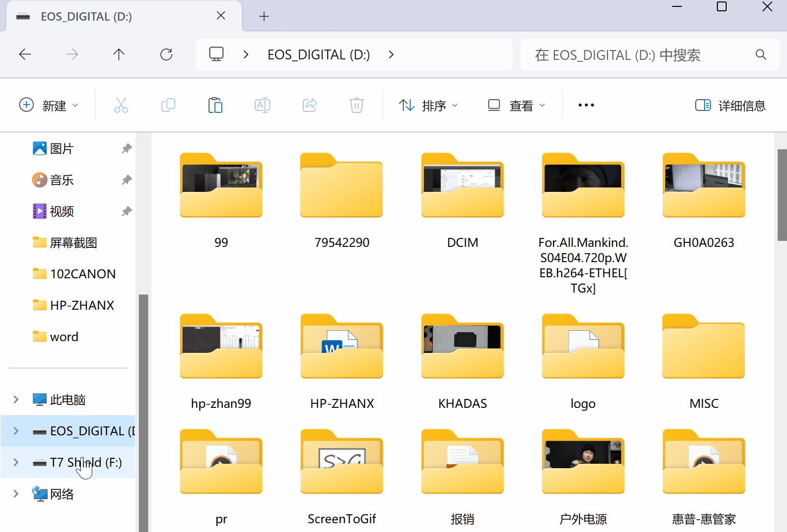Close the EOS_DIGITAL (D:) tab
787x532 pixels.
point(221,16)
